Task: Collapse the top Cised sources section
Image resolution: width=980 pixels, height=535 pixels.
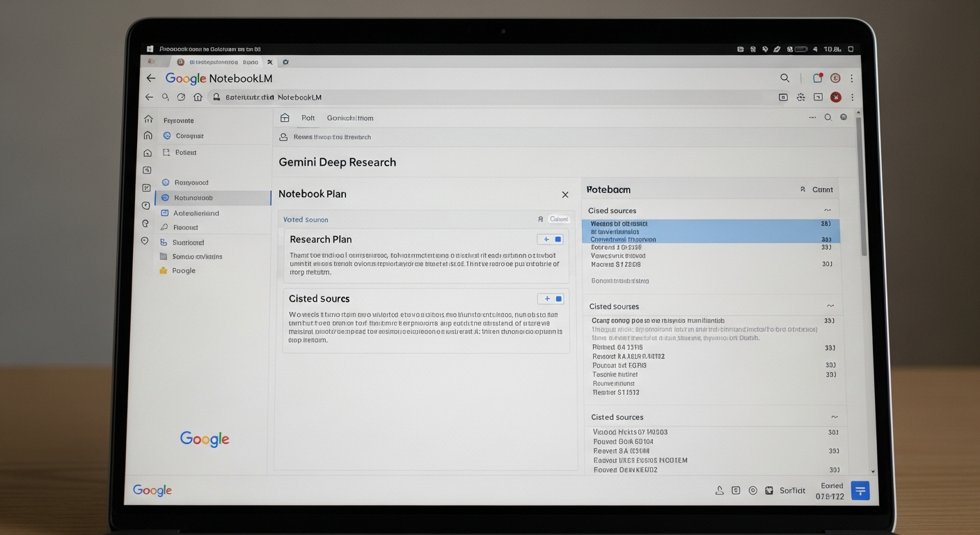Action: [x=828, y=210]
